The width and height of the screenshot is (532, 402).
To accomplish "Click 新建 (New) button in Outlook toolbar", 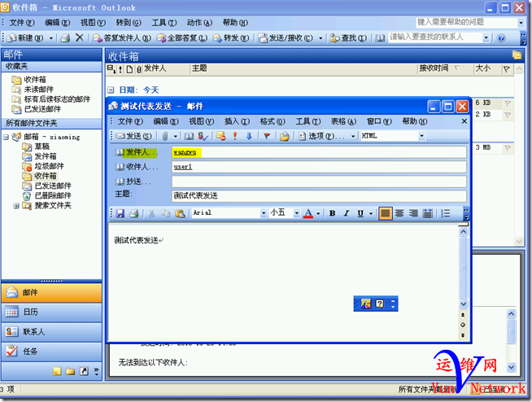I will 26,37.
